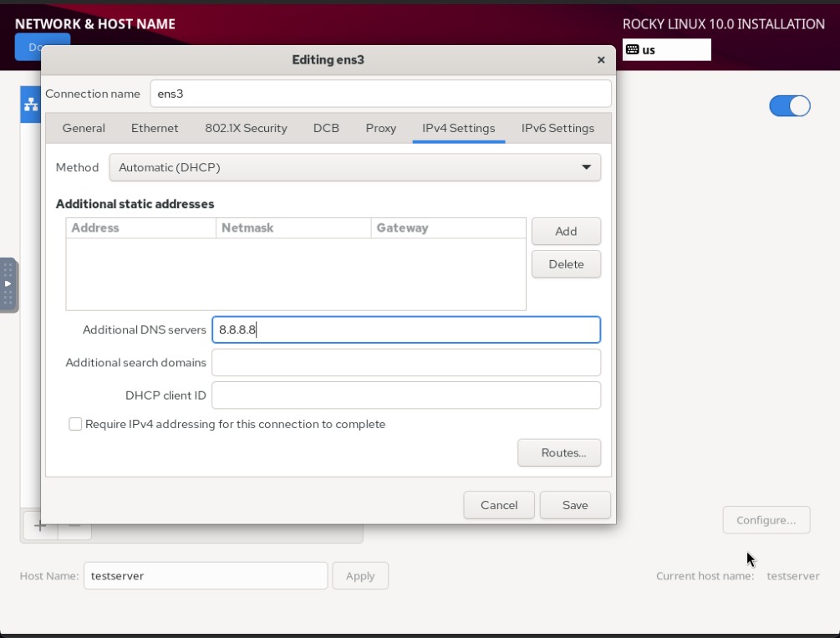Click the Configure button behind dialog
This screenshot has height=638, width=840.
tap(766, 520)
